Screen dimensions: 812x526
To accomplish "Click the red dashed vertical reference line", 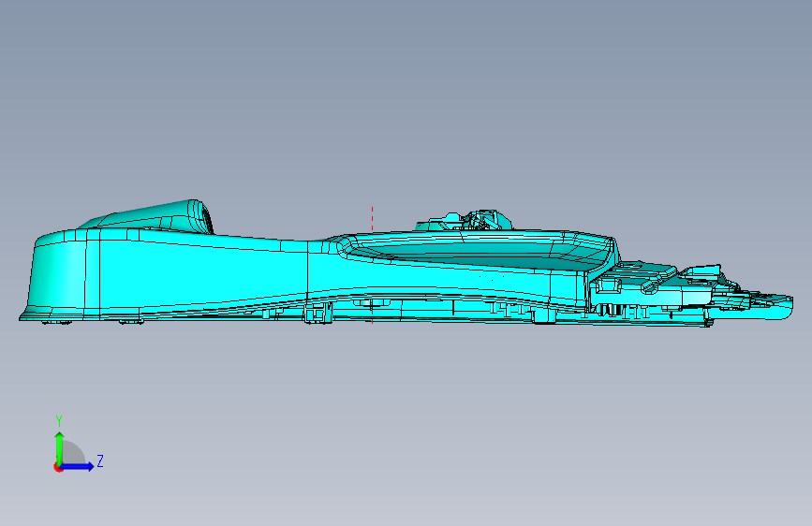I will (x=372, y=265).
